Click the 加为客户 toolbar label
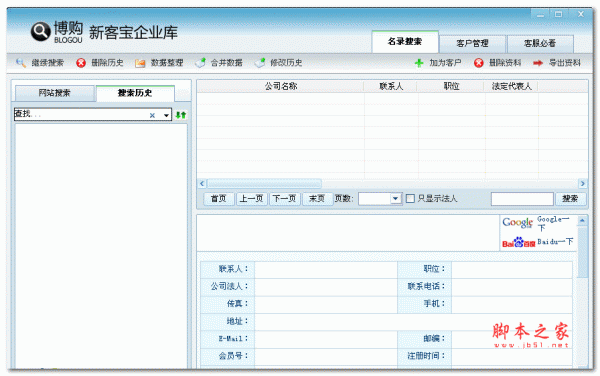 point(445,63)
